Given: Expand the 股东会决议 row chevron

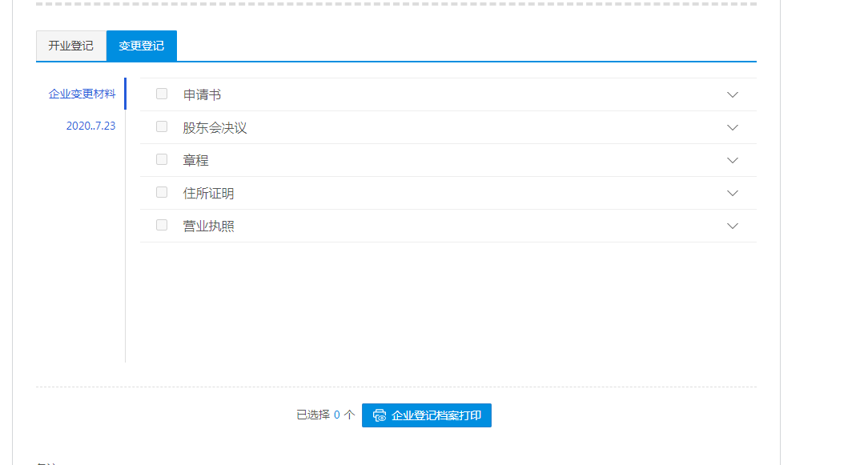Looking at the screenshot, I should (733, 127).
